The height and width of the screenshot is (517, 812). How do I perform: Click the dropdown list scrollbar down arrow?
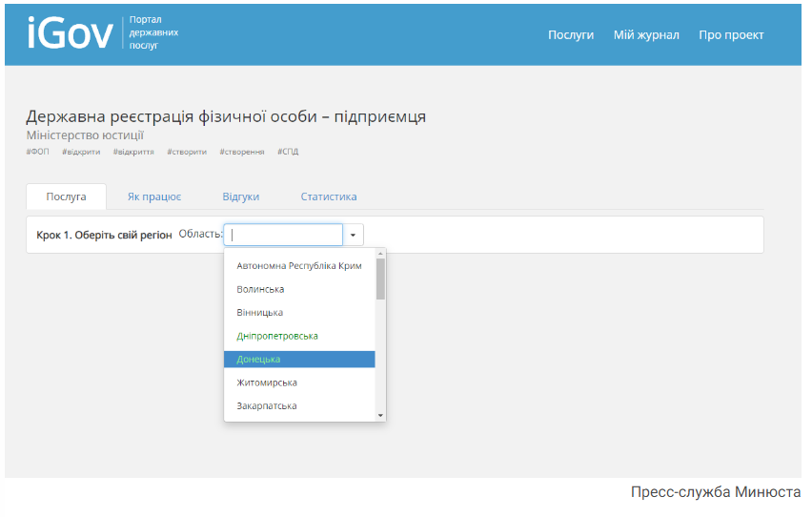tap(380, 416)
